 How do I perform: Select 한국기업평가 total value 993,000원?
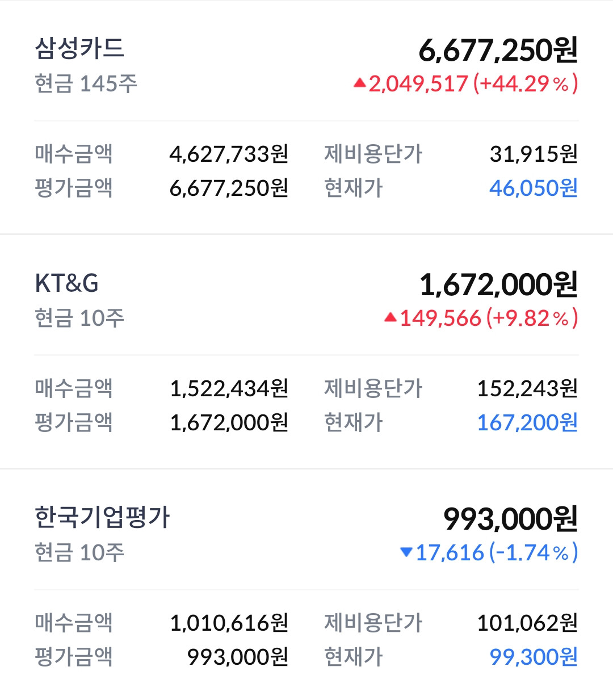(510, 519)
